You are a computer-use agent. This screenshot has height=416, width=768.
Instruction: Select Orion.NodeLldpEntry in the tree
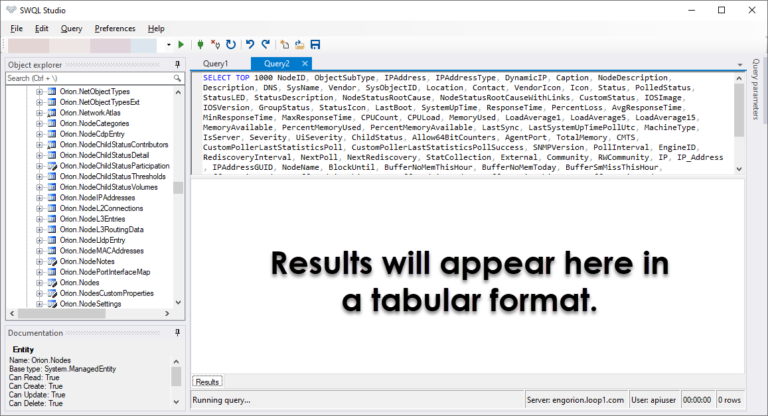pyautogui.click(x=93, y=240)
